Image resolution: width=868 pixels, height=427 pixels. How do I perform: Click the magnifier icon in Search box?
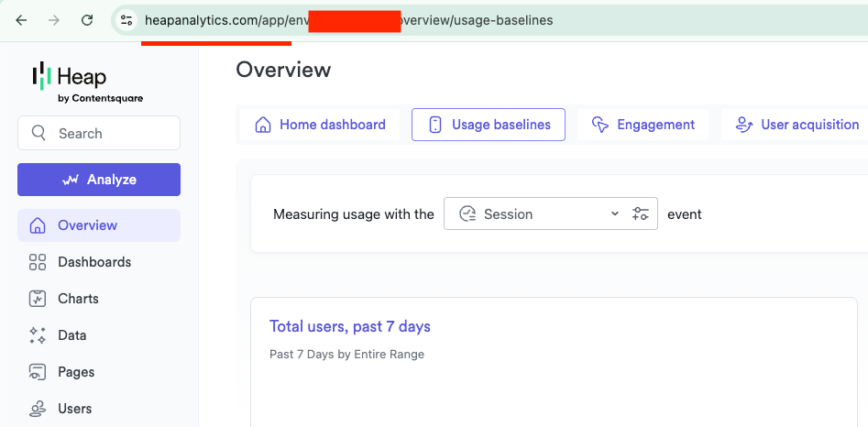[38, 133]
